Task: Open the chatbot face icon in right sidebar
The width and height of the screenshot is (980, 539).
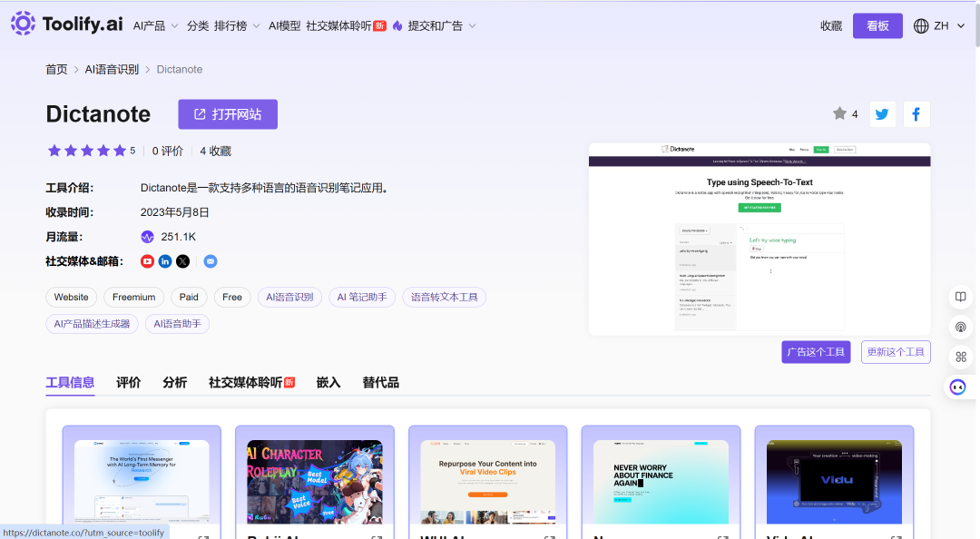Action: (957, 387)
